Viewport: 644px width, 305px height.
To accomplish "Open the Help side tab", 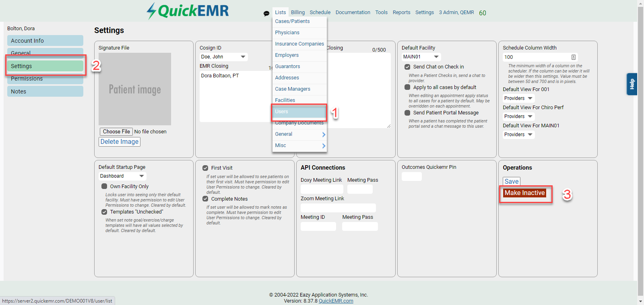I will pos(632,84).
